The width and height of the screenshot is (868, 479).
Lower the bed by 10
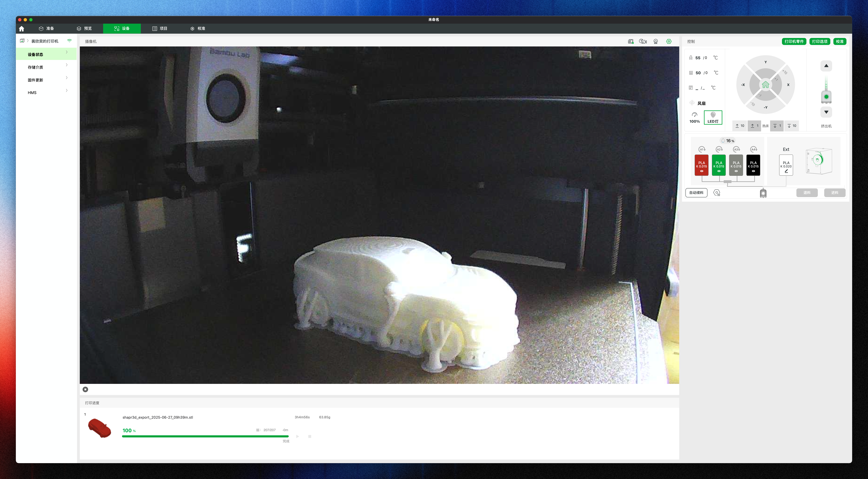[792, 126]
